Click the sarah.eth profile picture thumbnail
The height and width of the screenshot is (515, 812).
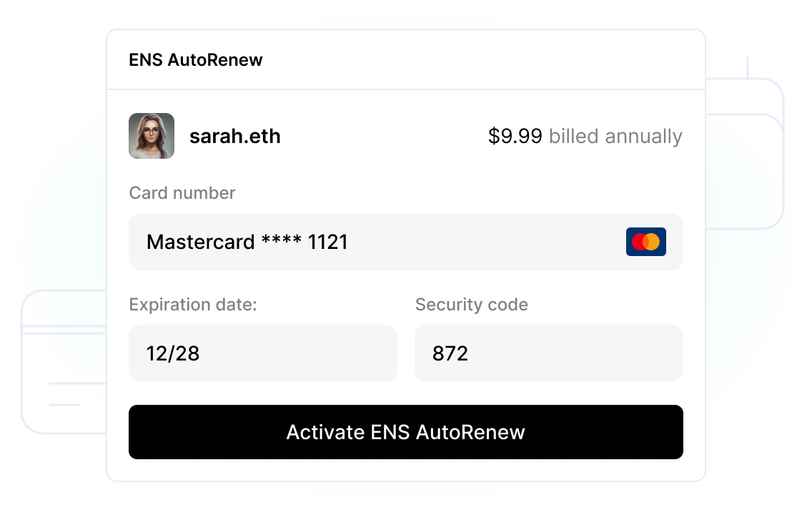point(152,136)
